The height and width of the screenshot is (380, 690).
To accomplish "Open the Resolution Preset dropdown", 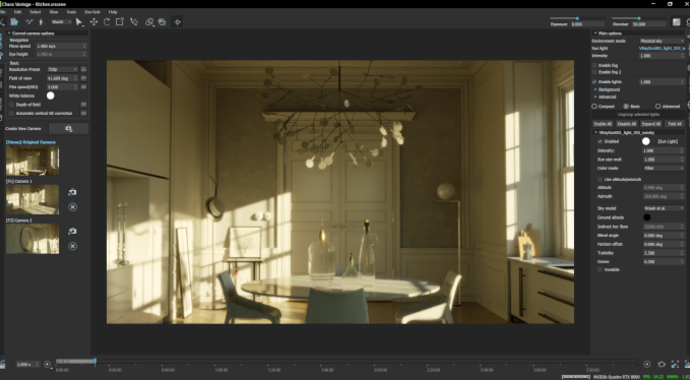I will [62, 69].
